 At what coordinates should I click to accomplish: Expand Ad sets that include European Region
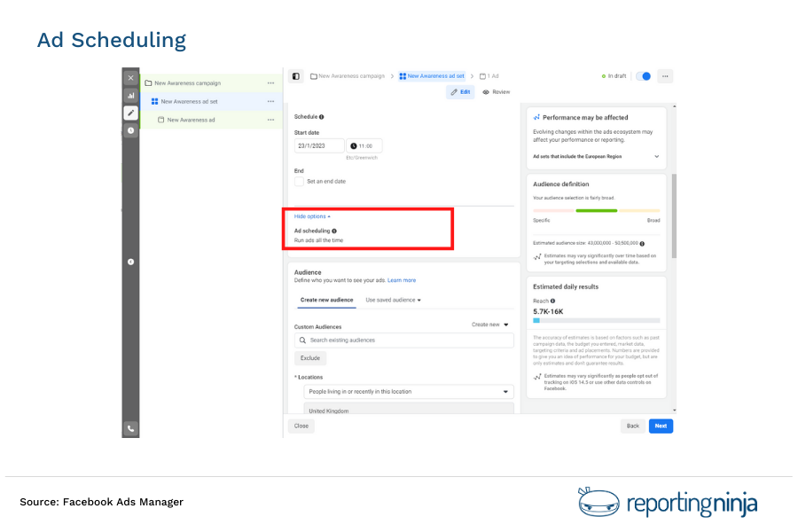pyautogui.click(x=596, y=156)
